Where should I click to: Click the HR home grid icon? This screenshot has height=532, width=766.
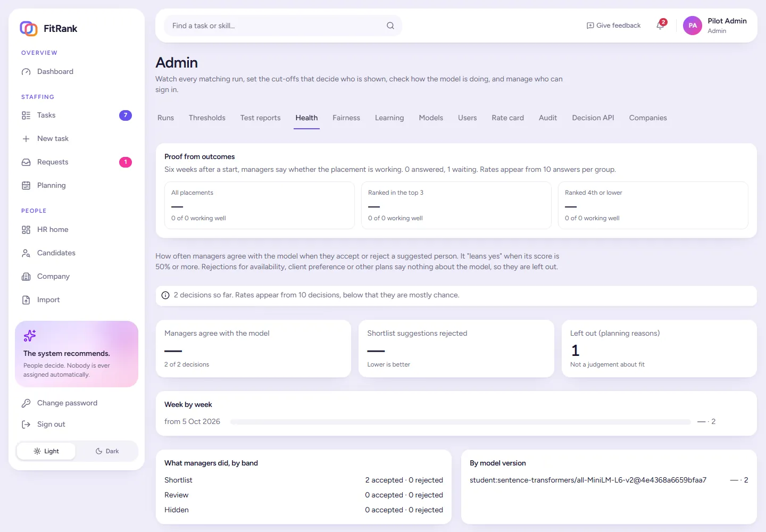click(26, 230)
